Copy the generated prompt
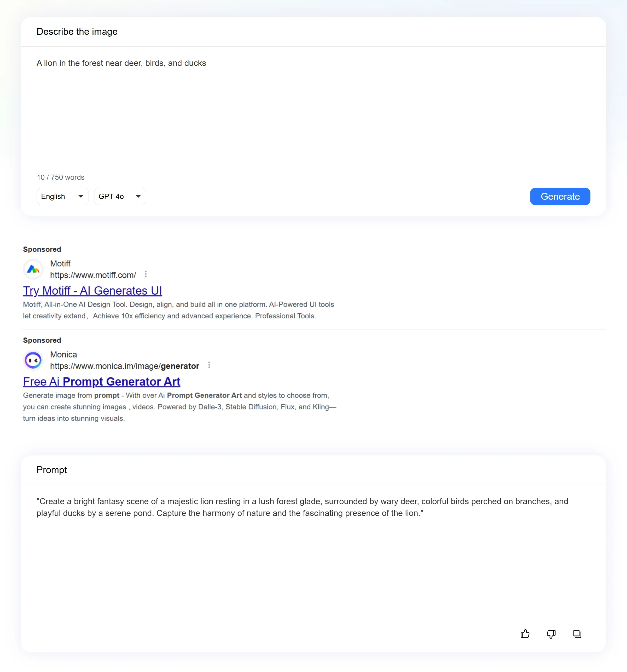627x672 pixels. tap(577, 634)
